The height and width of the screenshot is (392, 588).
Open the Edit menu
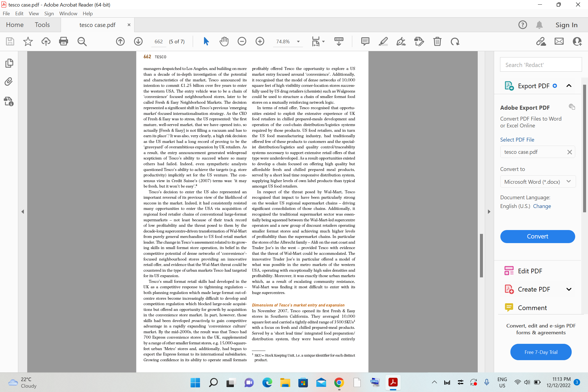tap(19, 13)
